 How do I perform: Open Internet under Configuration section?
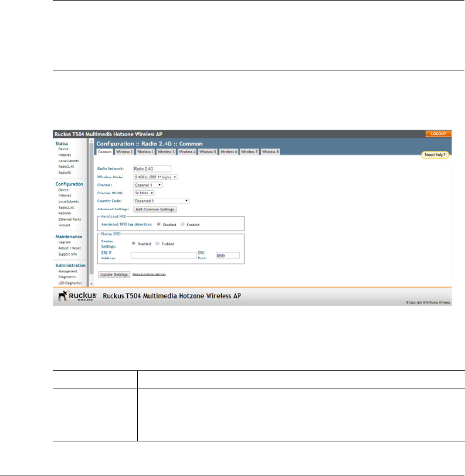(x=65, y=196)
